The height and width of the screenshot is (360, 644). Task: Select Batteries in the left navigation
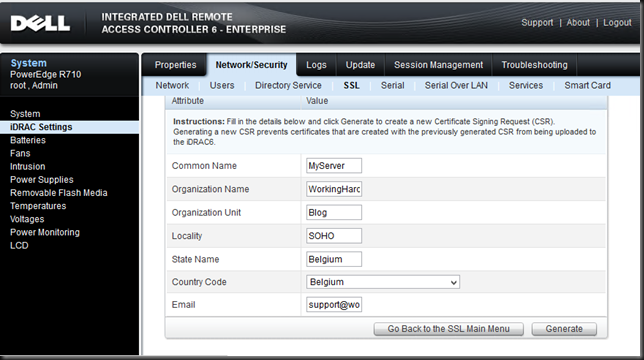coord(28,140)
